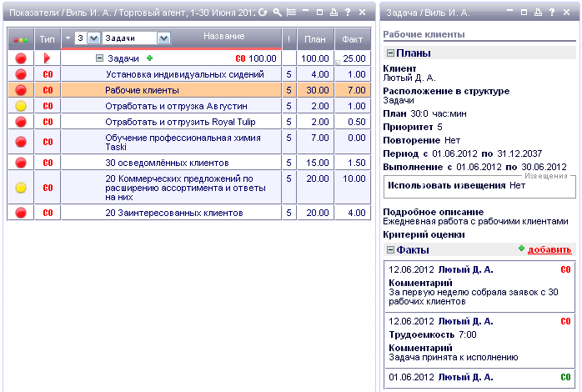Click fact value 7.00 of Рабочие клиенты

coord(357,90)
